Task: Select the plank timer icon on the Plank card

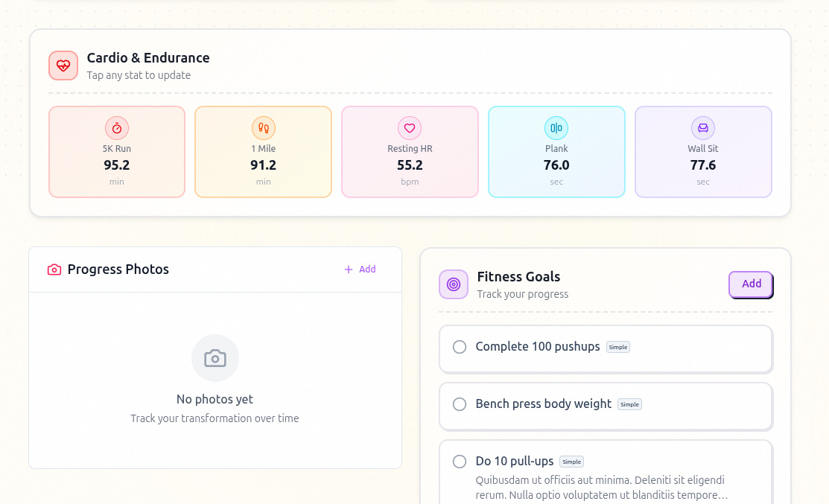Action: coord(556,127)
